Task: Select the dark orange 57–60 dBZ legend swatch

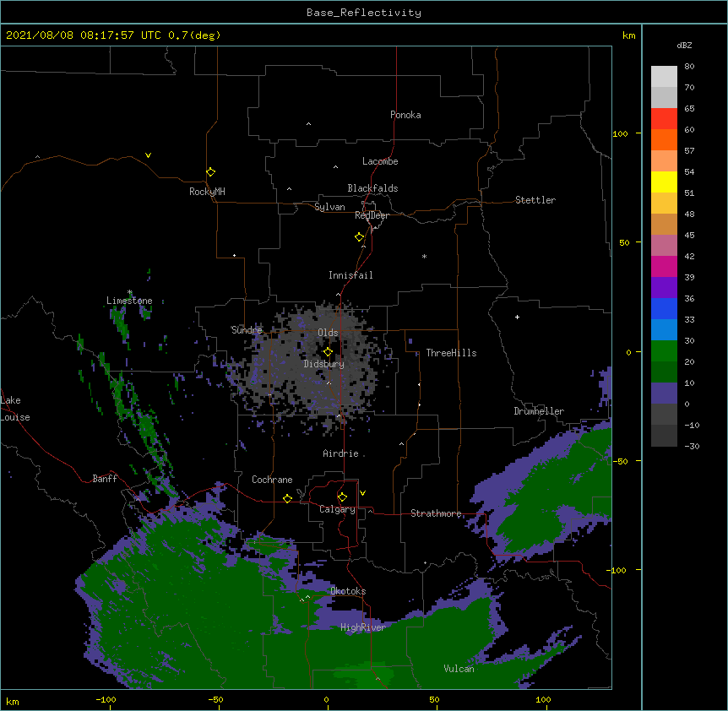Action: (x=664, y=139)
